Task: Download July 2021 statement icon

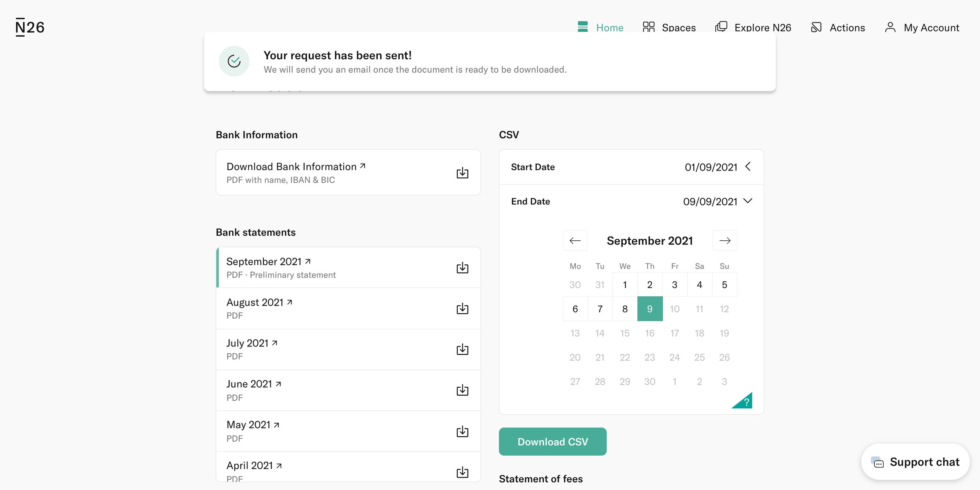Action: tap(462, 350)
